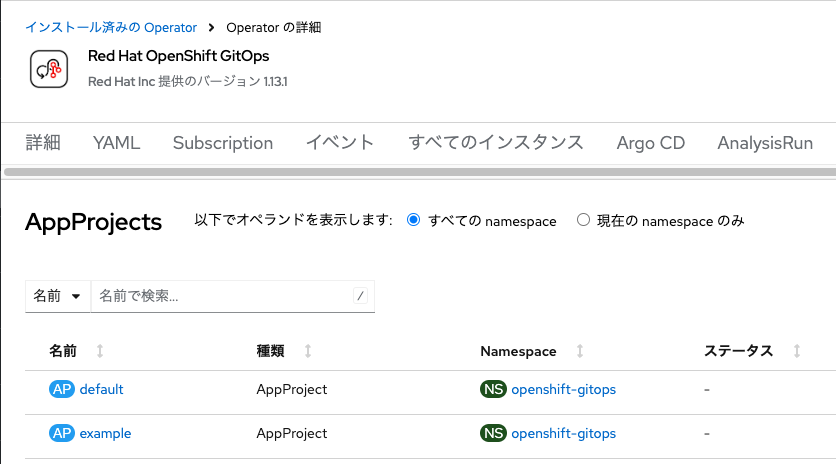
Task: Go back to インストール済みの Operator breadcrumb link
Action: (111, 27)
